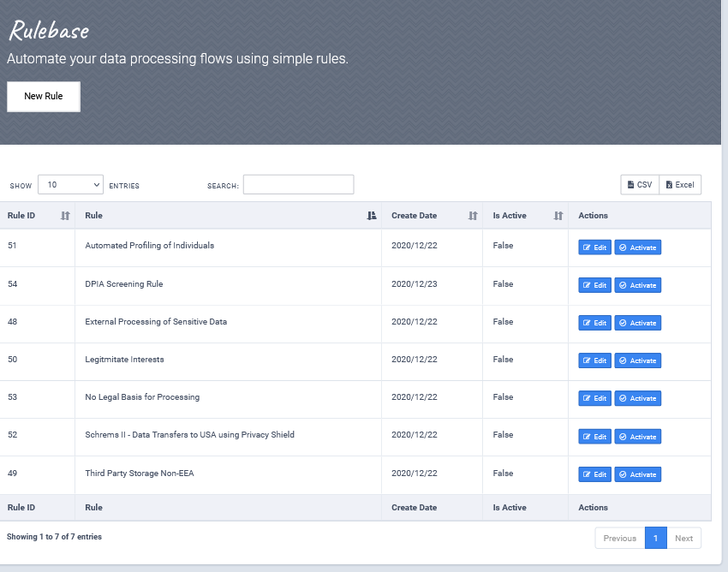
Task: Export table using Excel file icon
Action: pos(669,185)
